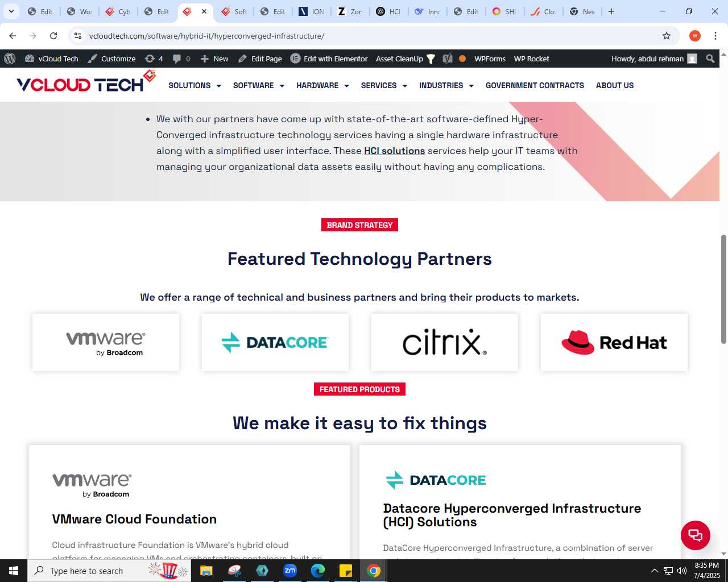The image size is (728, 582).
Task: Click the browser back arrow
Action: point(13,36)
